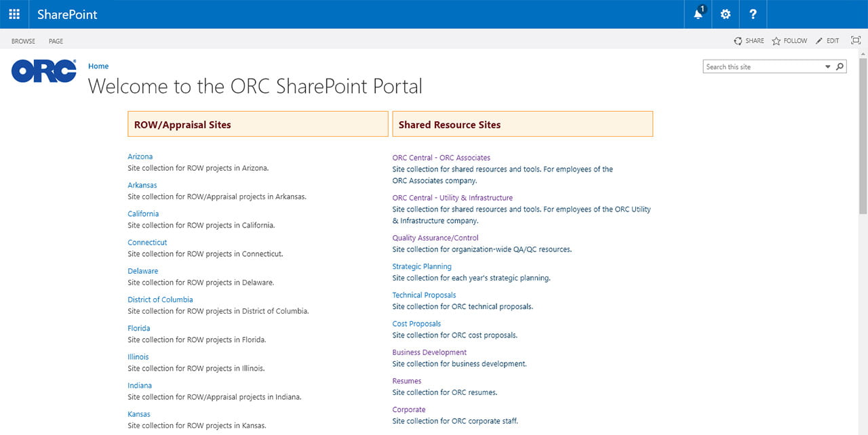868x435 pixels.
Task: Open the Illinois site link
Action: 138,356
